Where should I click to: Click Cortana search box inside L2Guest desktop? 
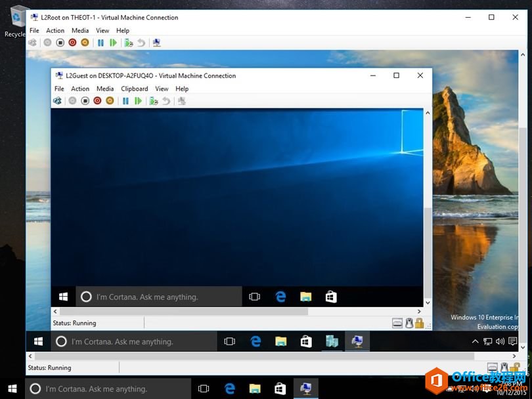coord(159,297)
